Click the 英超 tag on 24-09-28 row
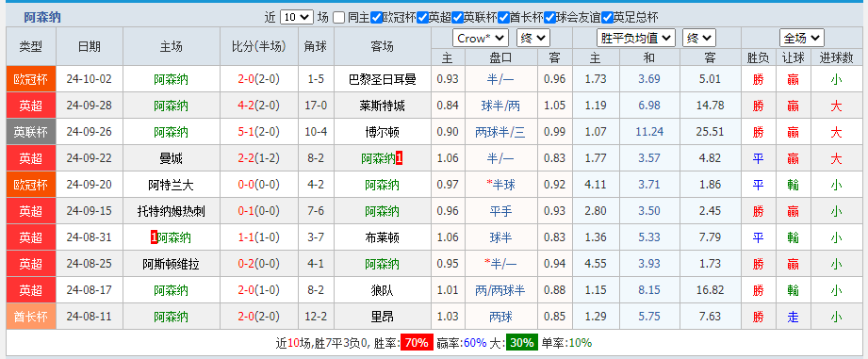Screen dimensions: 868x359 pyautogui.click(x=31, y=106)
